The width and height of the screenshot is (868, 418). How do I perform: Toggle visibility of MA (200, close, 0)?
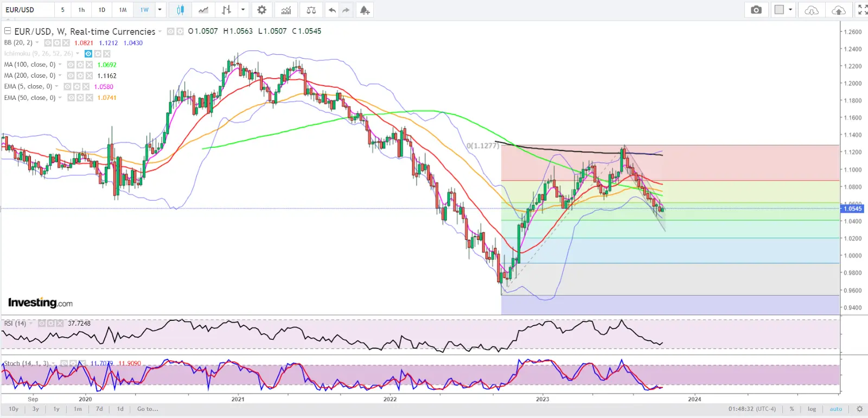click(71, 75)
